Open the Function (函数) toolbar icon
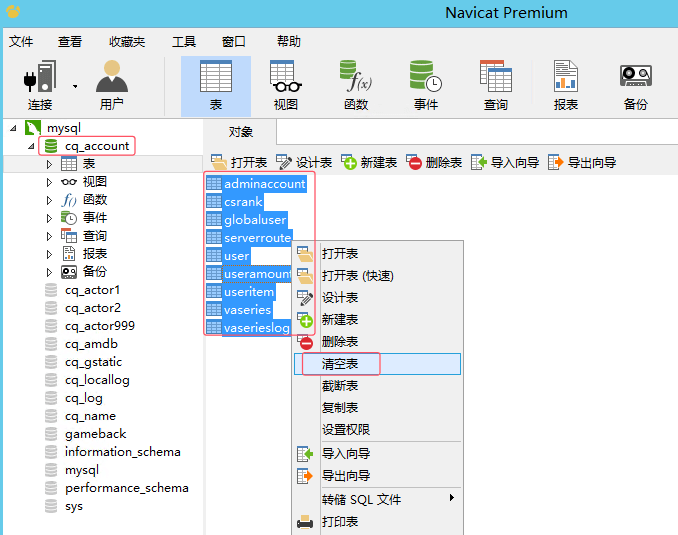 [x=356, y=86]
